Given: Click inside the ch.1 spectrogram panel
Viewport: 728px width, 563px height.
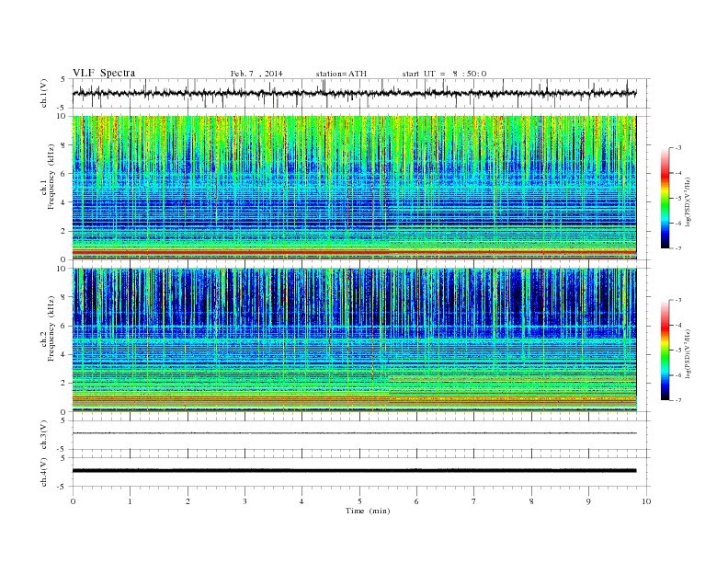Looking at the screenshot, I should tap(354, 188).
